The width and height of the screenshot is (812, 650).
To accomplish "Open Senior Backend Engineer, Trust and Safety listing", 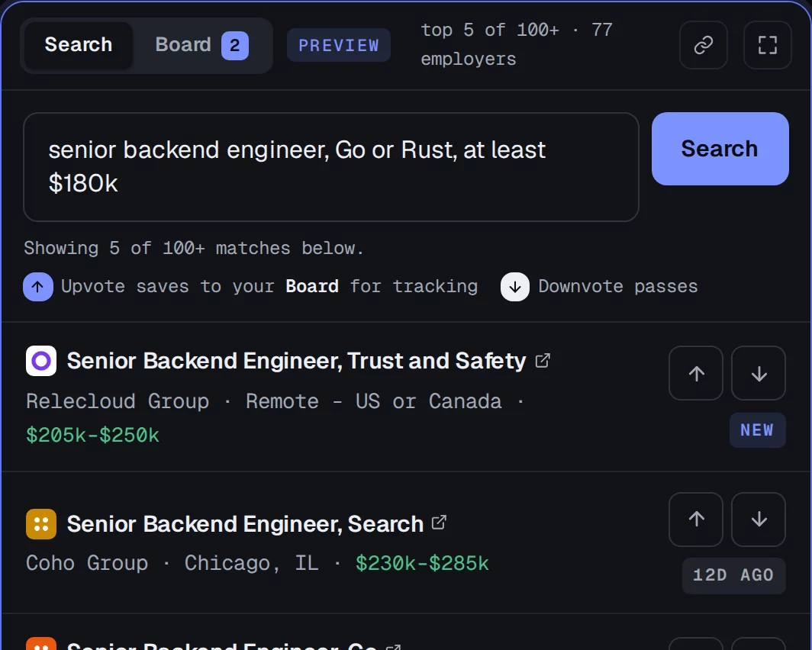I will (x=296, y=361).
